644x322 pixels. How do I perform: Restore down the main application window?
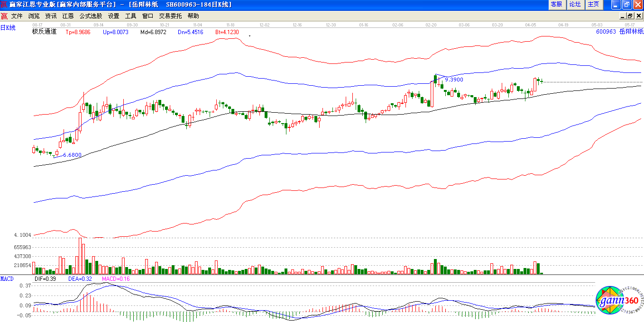(x=627, y=4)
